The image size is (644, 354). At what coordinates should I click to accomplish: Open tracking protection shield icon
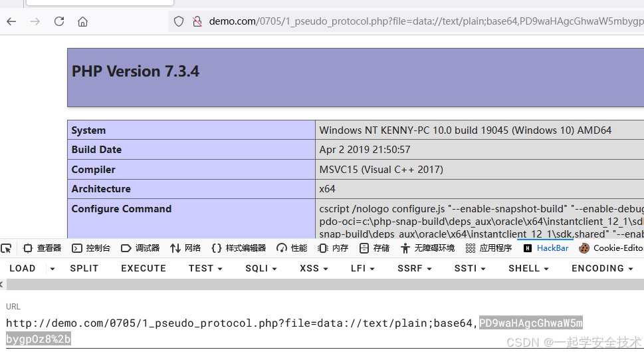click(179, 21)
